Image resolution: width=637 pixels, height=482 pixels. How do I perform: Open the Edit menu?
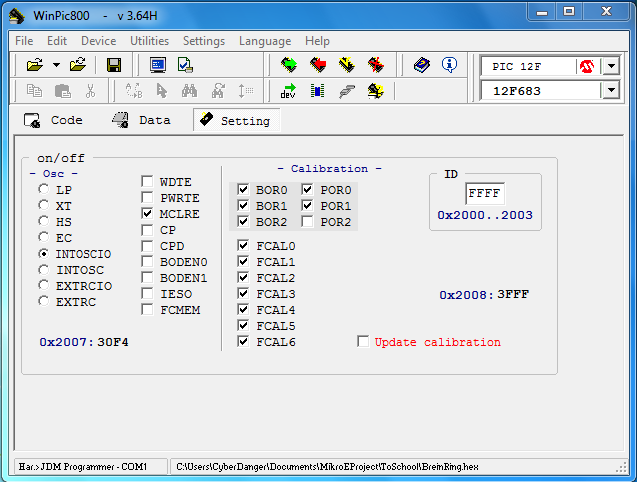click(57, 41)
